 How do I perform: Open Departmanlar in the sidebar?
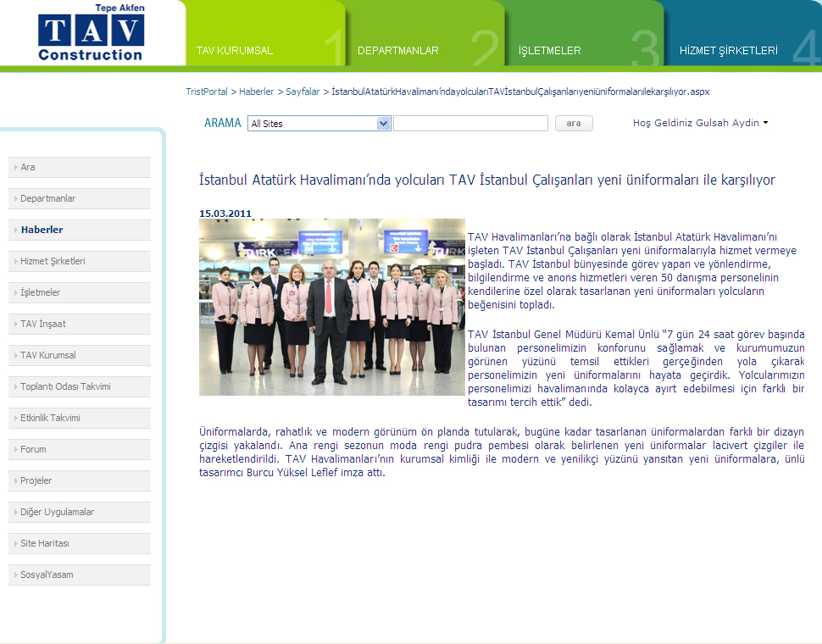[80, 198]
